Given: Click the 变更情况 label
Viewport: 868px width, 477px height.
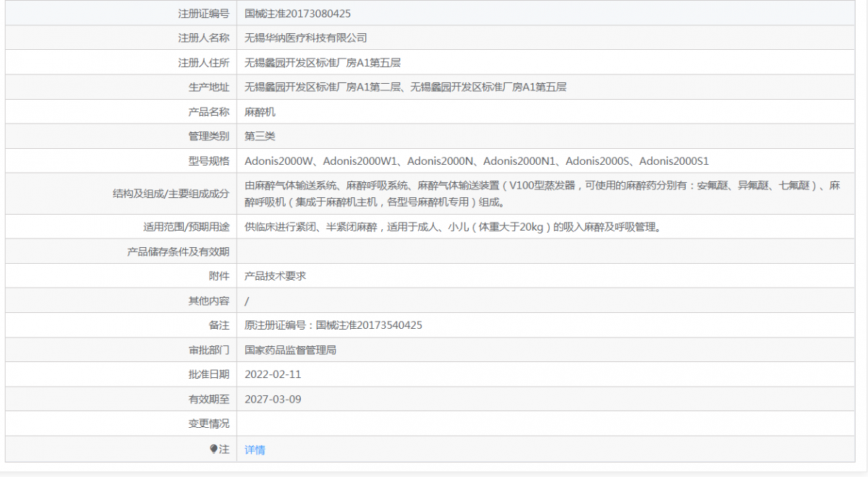Looking at the screenshot, I should (209, 424).
